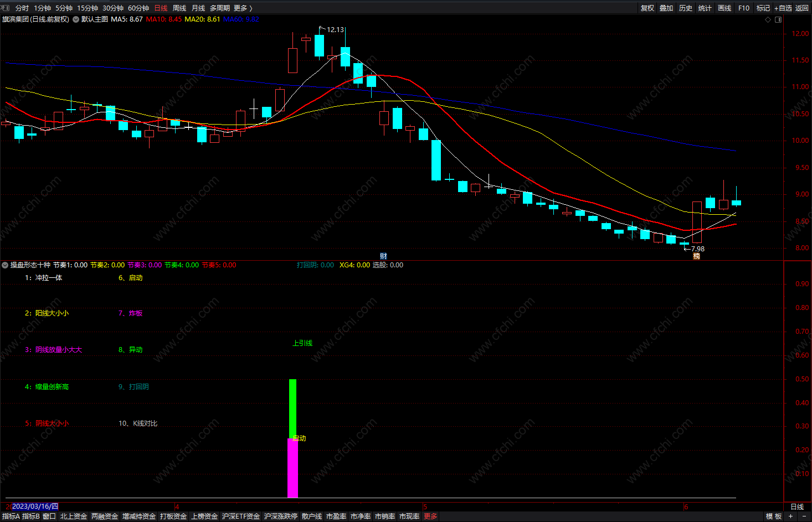812x522 pixels.
Task: Open the 窗口 window option
Action: coord(49,516)
